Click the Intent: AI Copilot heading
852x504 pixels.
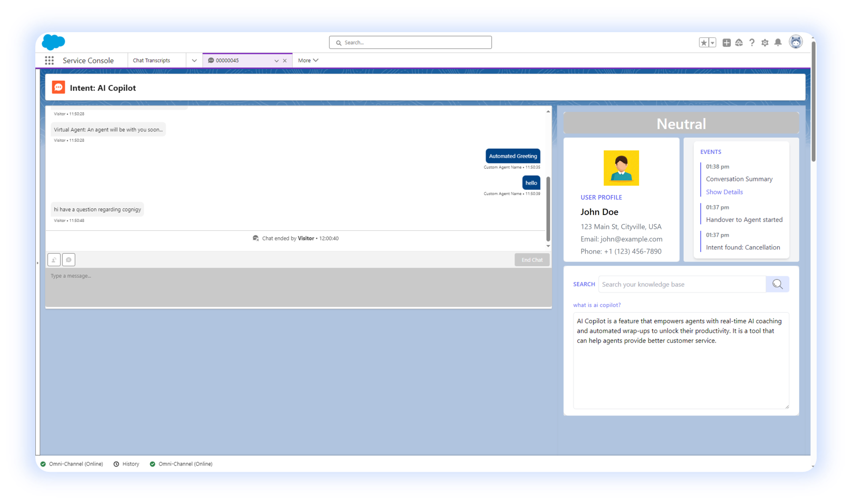pos(103,88)
